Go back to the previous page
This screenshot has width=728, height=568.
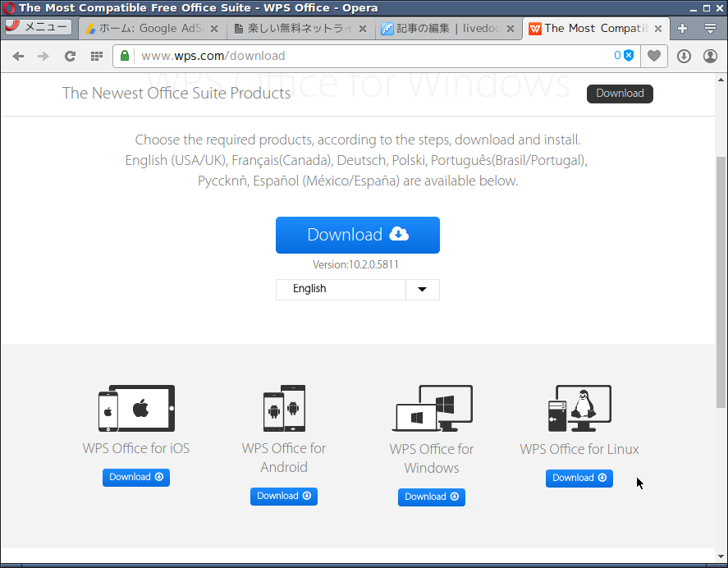pyautogui.click(x=18, y=56)
